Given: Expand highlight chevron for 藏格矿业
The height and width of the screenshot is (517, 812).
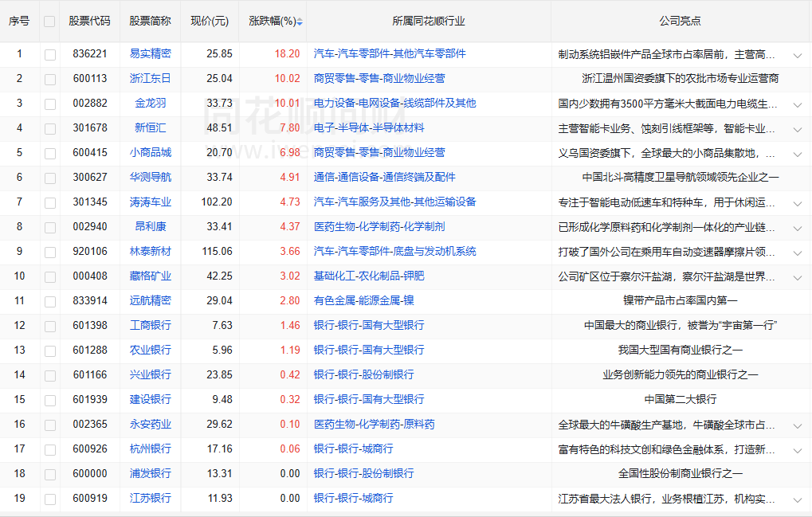Looking at the screenshot, I should click(x=797, y=278).
